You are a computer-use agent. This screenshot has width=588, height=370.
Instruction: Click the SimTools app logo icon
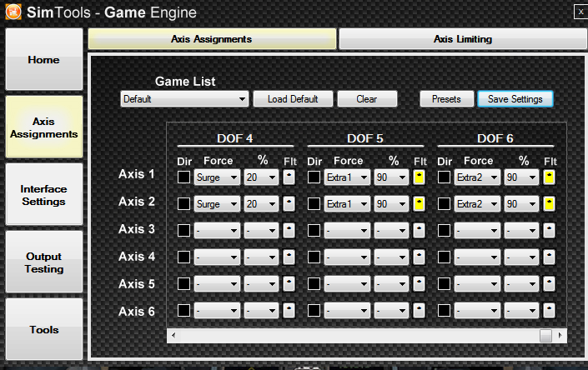point(13,12)
